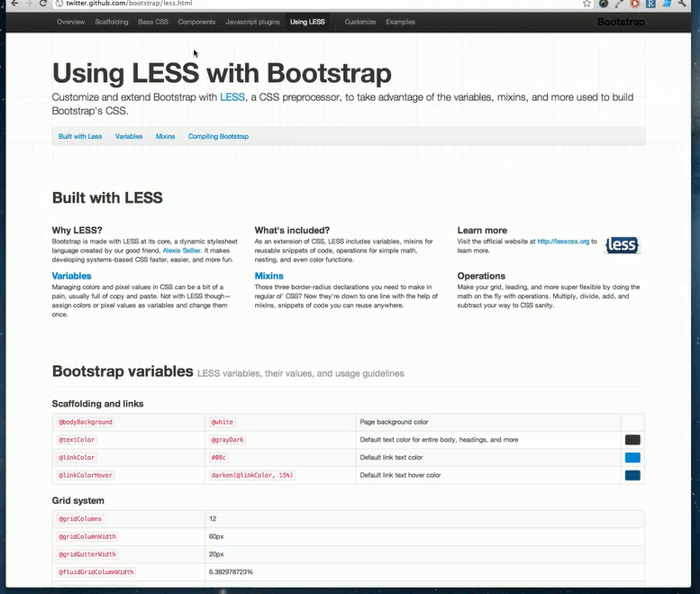Open the Chrome wrench settings menu
The width and height of the screenshot is (700, 594).
pos(683,4)
